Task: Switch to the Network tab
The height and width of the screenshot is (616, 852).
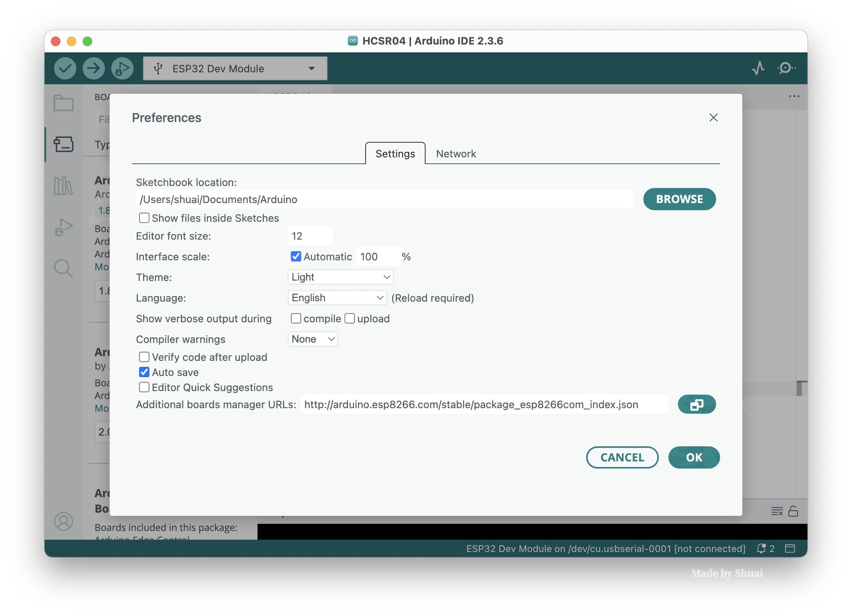Action: tap(455, 153)
